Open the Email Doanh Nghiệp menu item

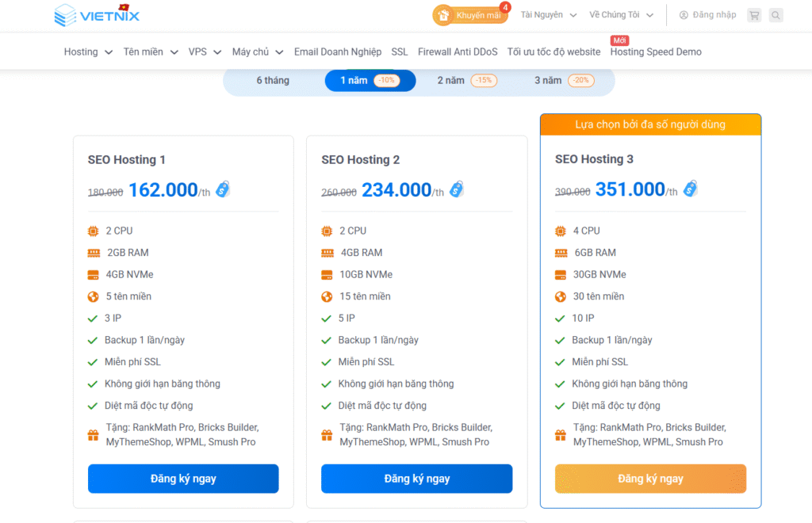[337, 52]
